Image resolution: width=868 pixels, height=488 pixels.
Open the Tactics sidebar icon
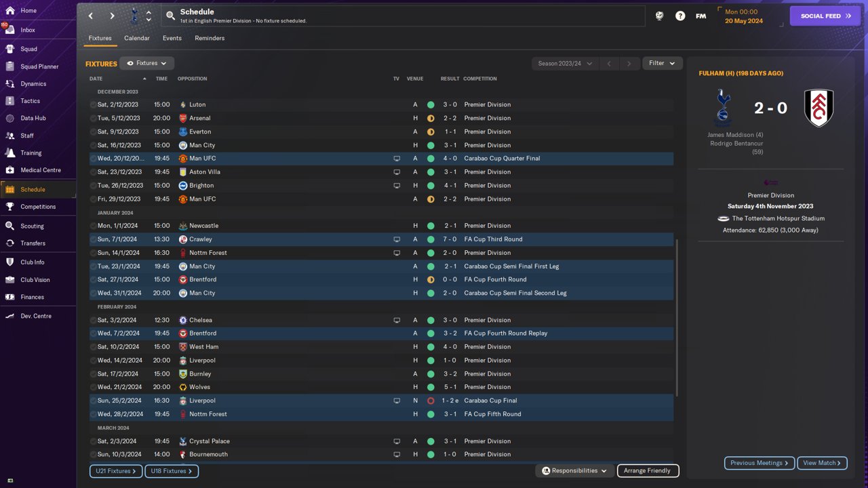point(9,101)
